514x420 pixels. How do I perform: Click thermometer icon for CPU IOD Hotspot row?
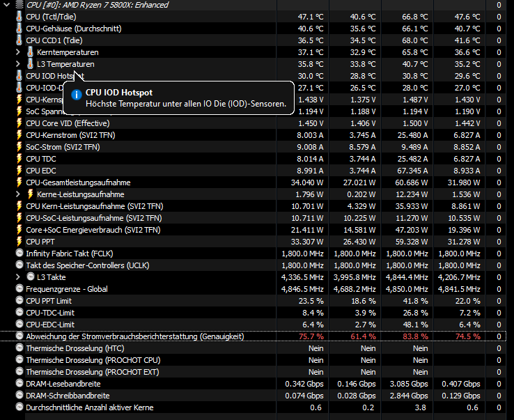pos(20,76)
